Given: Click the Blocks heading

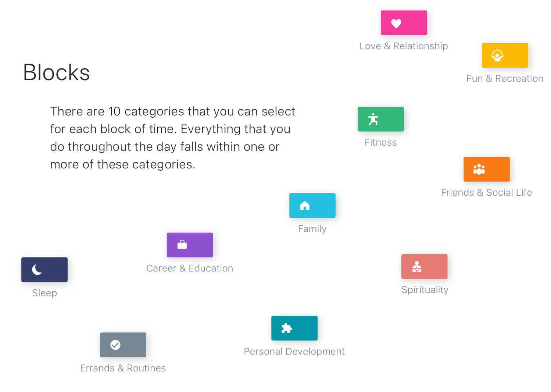Looking at the screenshot, I should point(56,72).
